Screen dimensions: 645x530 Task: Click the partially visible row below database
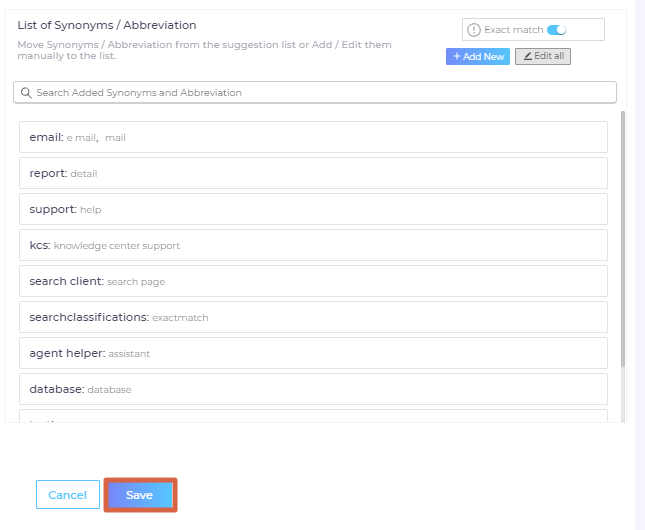[x=313, y=416]
